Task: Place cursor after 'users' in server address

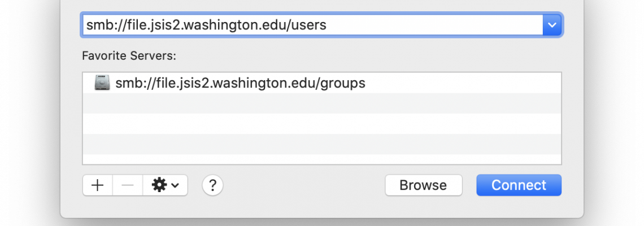Action: [x=327, y=25]
